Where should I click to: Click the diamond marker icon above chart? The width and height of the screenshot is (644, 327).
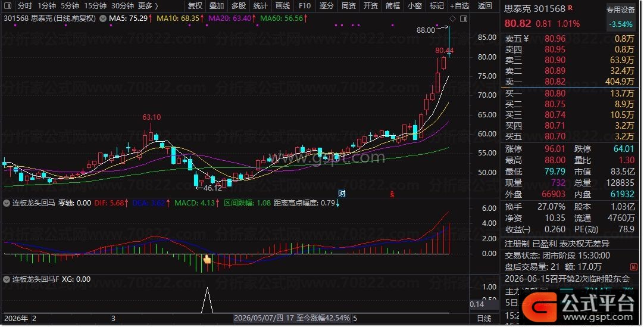452,18
